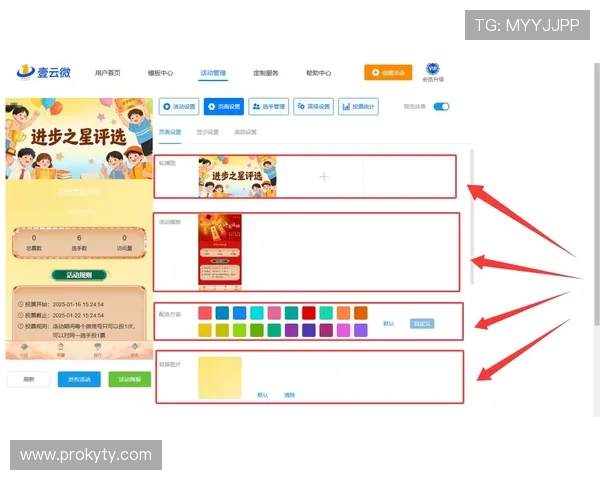This screenshot has height=480, width=600.
Task: Open 模板中心 in the top navigation
Action: (160, 73)
